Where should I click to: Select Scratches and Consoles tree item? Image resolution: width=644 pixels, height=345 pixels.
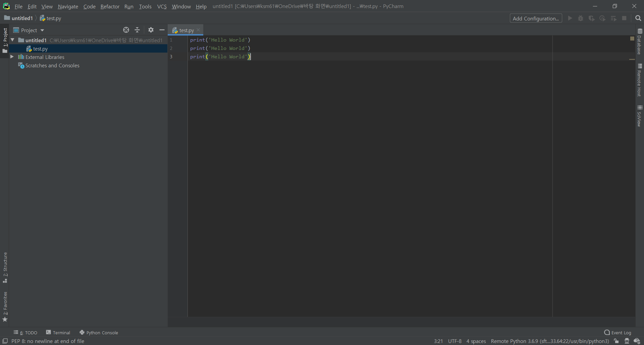tap(52, 66)
